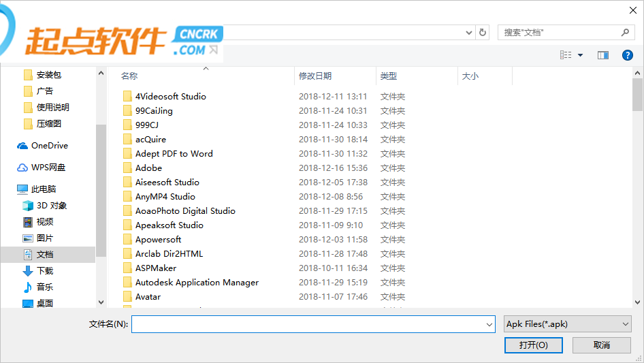Click the file list vertical scrollbar thumb

(x=637, y=95)
